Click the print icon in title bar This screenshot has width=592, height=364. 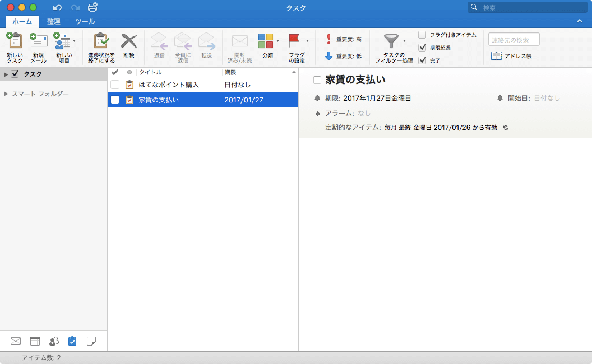[92, 7]
